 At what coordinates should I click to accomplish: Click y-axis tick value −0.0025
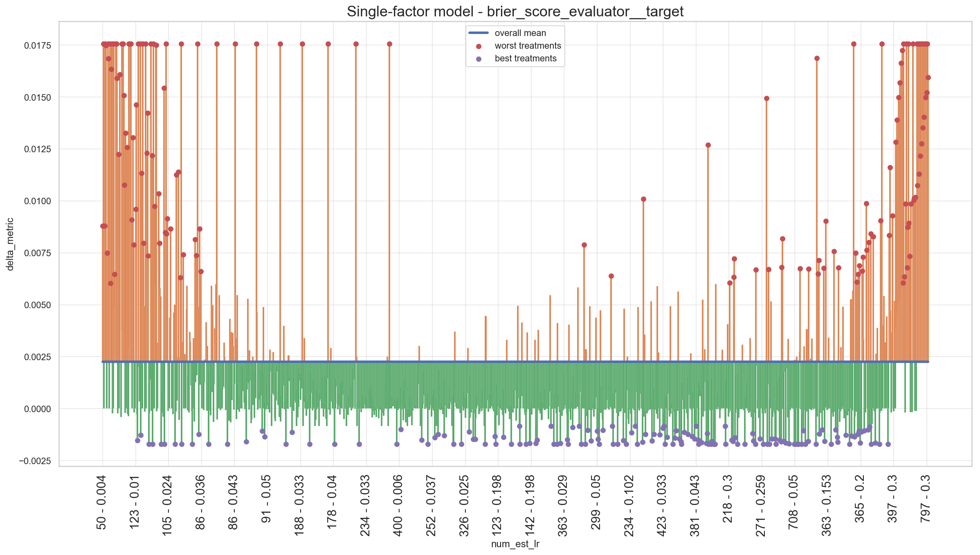(x=35, y=461)
